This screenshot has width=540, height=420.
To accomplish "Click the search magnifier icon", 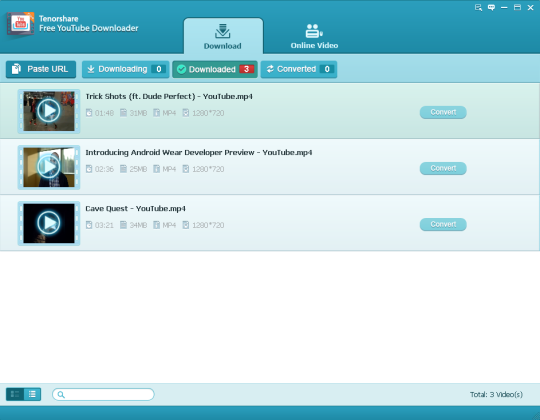I will (61, 395).
